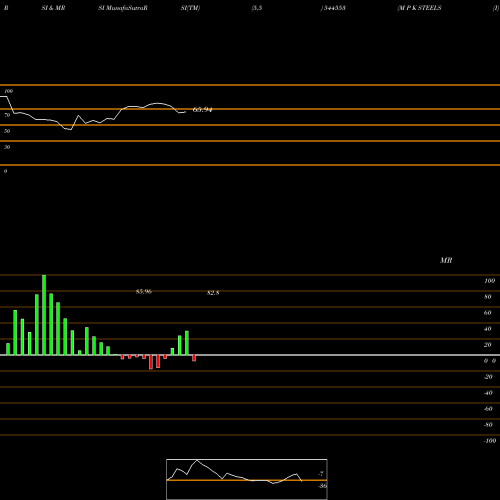Click the "SI MunafaSutraR" header text
Image resolution: width=500 pixels, height=500 pixels.
(123, 8)
